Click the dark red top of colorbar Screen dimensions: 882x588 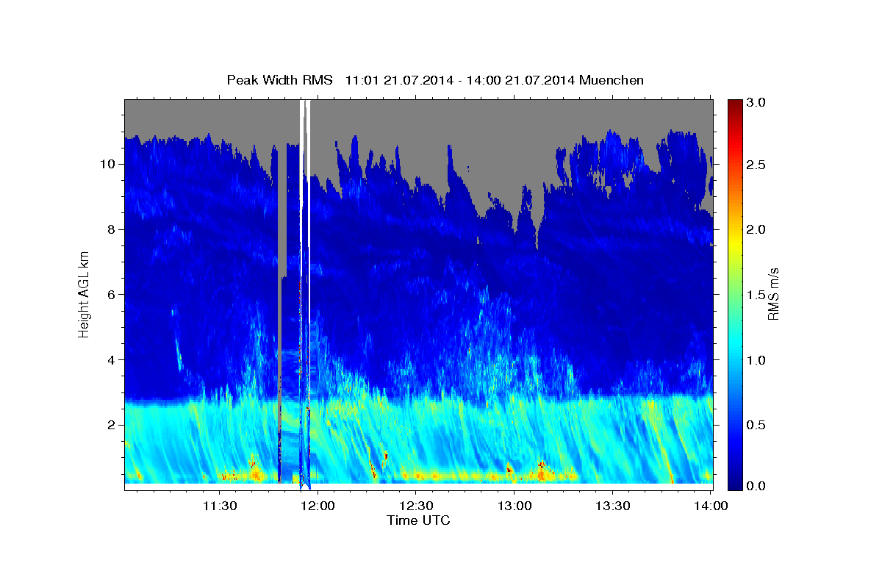(x=734, y=104)
